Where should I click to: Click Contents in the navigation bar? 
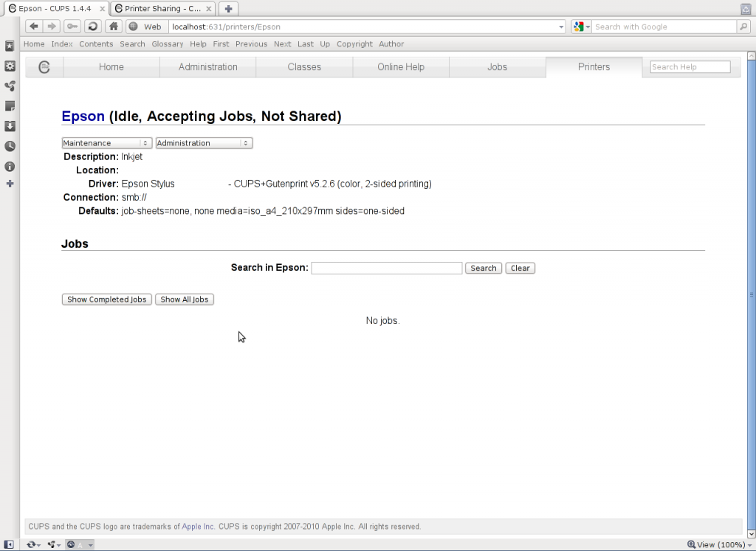click(x=96, y=44)
